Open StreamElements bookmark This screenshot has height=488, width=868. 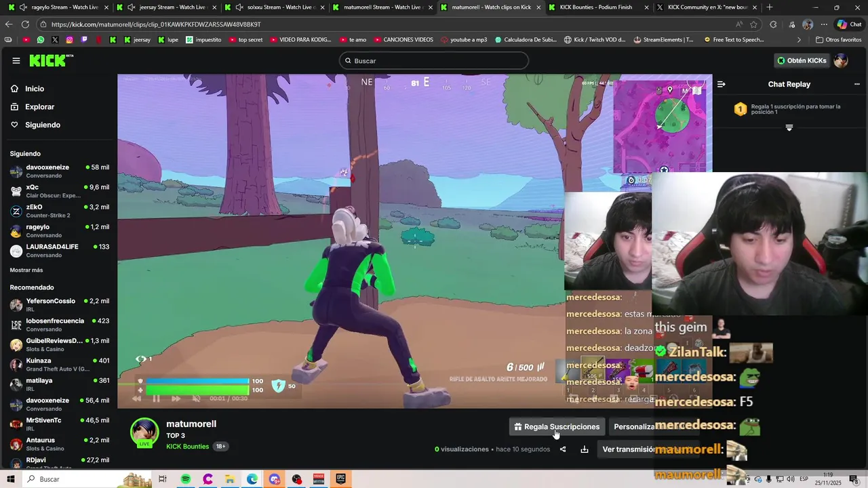coord(664,40)
